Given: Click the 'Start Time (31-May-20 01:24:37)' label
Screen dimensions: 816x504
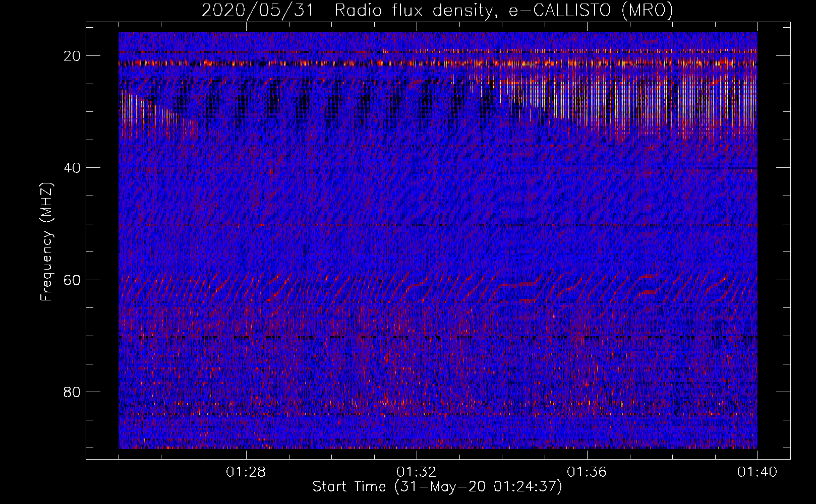Looking at the screenshot, I should 437,487.
